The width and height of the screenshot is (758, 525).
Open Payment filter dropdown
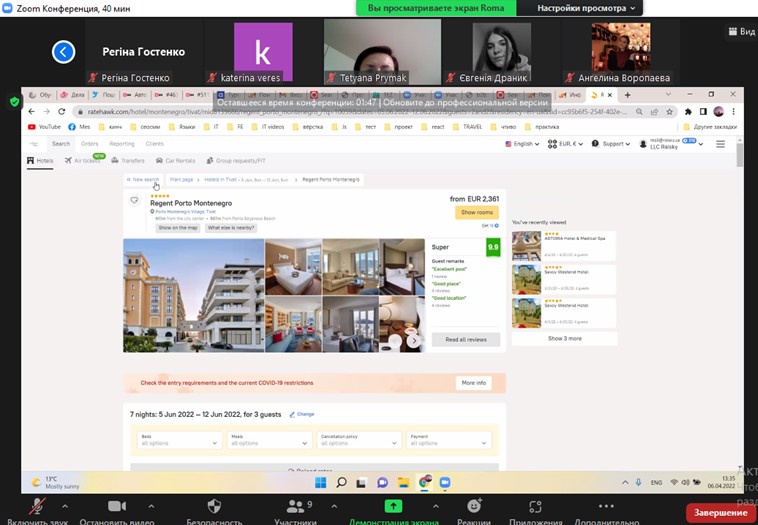tap(449, 440)
